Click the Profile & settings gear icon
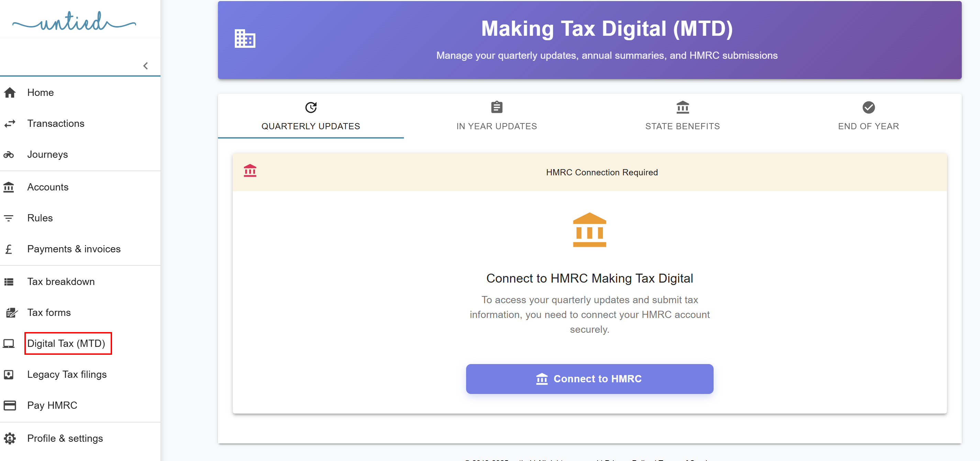980x461 pixels. point(10,439)
